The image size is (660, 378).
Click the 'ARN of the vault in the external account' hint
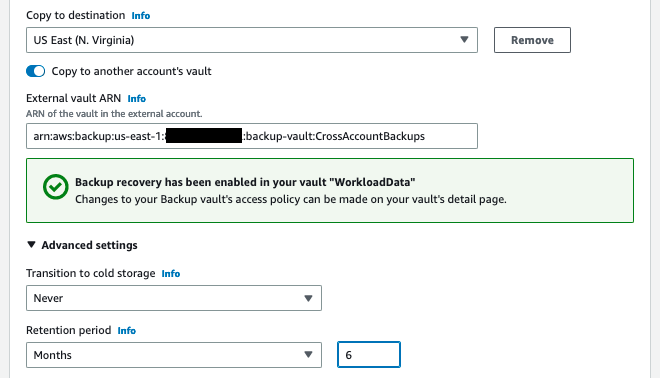tap(114, 114)
